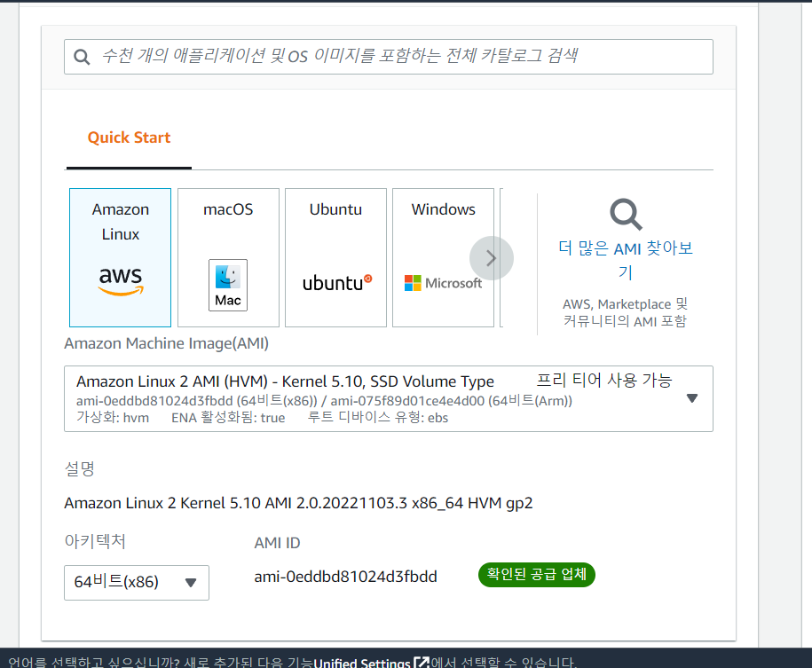Open the Amazon Linux 2 AMI dropdown
Viewport: 812px width, 668px height.
pyautogui.click(x=389, y=398)
